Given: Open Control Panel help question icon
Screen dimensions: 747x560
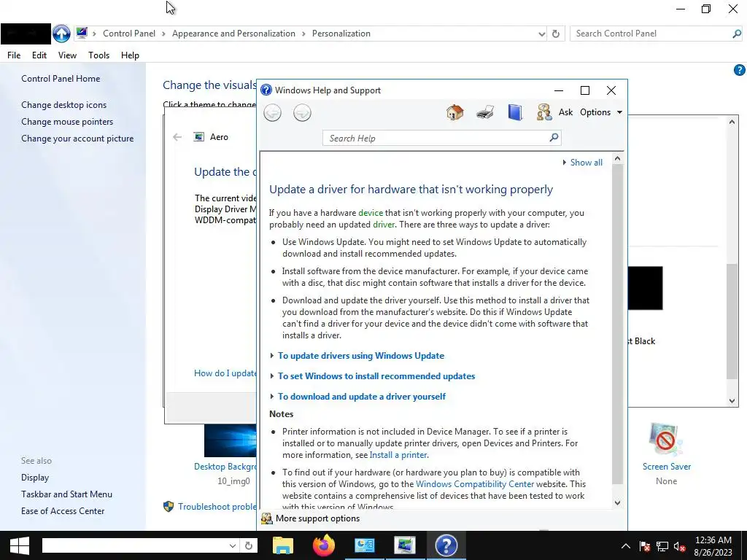Looking at the screenshot, I should 740,70.
